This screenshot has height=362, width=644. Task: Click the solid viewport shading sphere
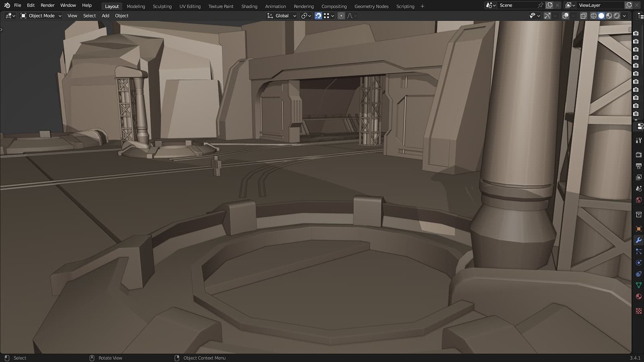point(601,15)
